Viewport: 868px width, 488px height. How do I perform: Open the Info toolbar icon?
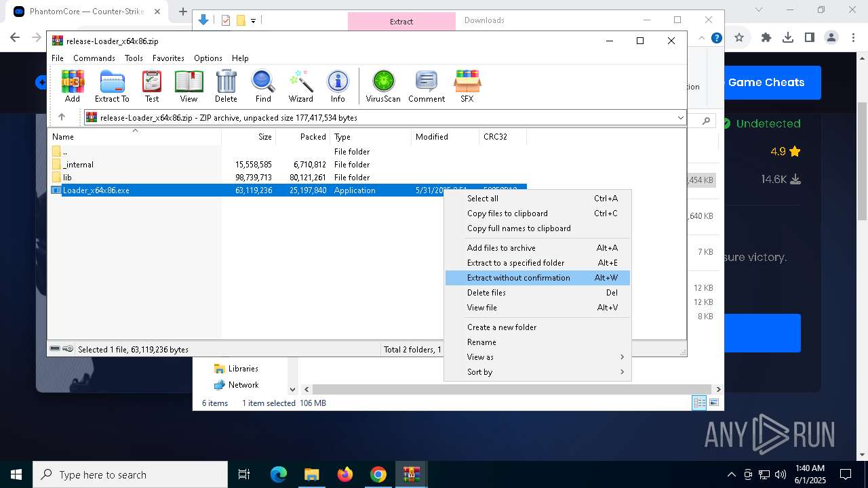[x=338, y=86]
